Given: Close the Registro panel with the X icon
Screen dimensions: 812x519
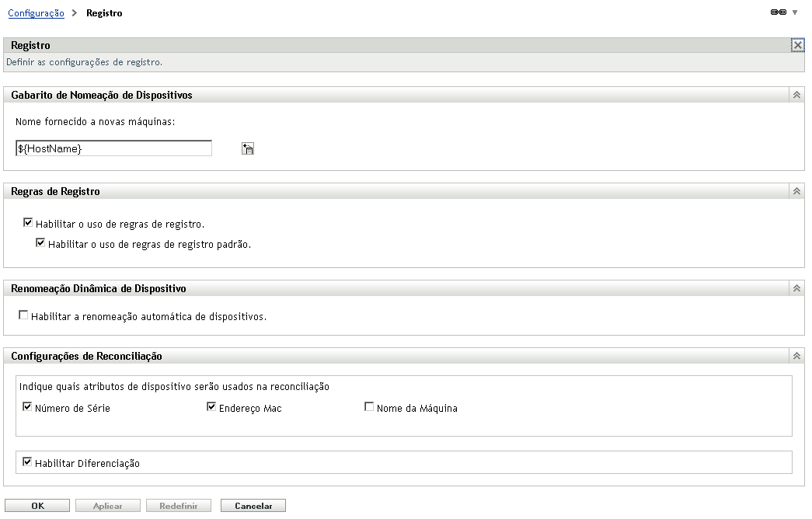Looking at the screenshot, I should pos(798,45).
